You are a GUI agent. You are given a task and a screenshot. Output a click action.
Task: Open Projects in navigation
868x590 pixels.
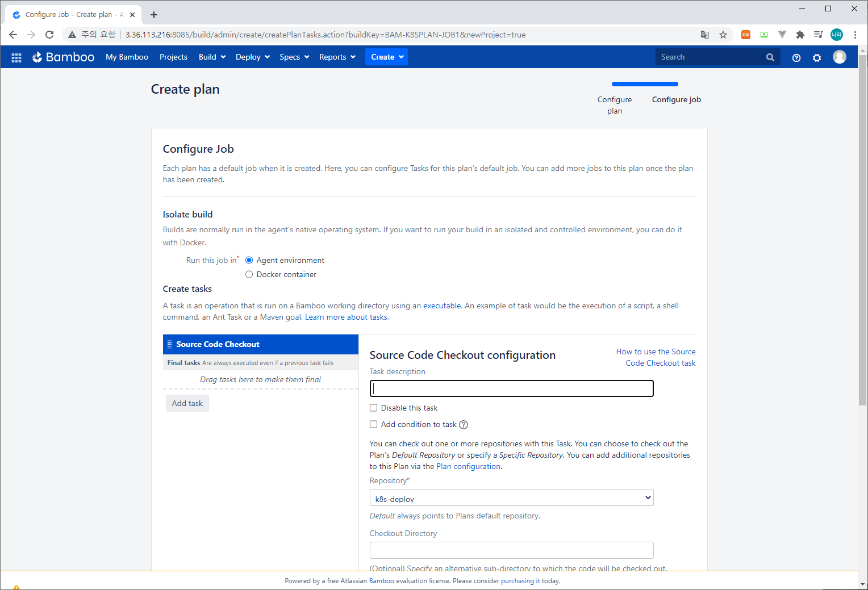tap(173, 57)
